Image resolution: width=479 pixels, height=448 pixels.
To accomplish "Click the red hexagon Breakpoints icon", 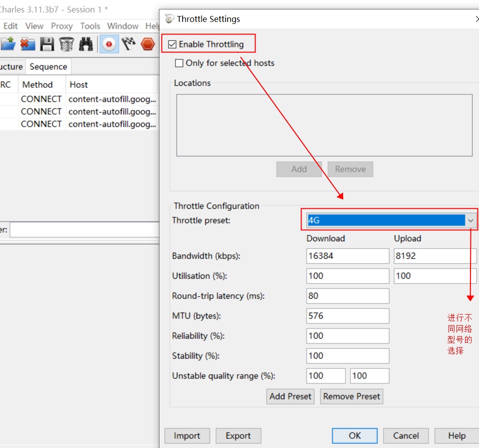I will pyautogui.click(x=148, y=44).
